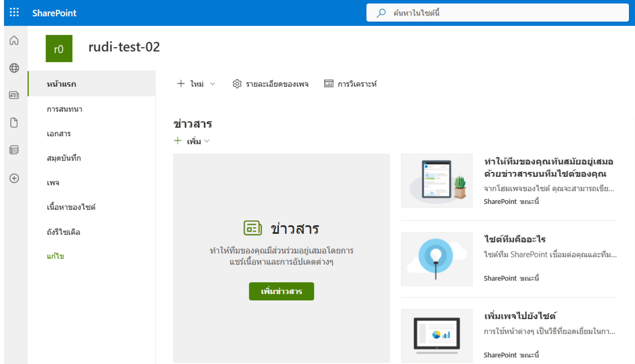Open the app launcher waffle icon
Screen dimensions: 635x364
14,12
